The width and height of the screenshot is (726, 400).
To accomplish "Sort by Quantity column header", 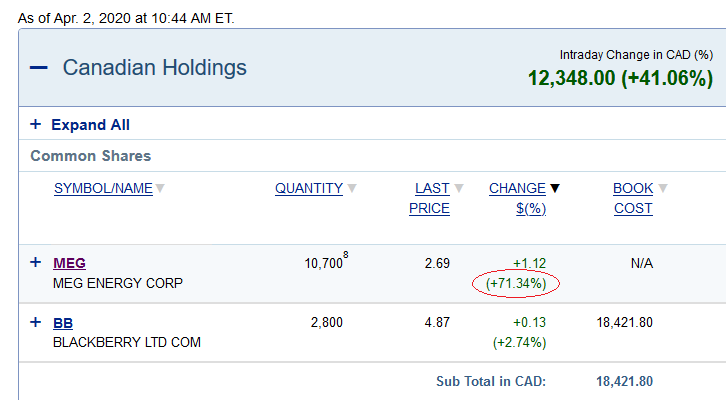I will pos(309,188).
